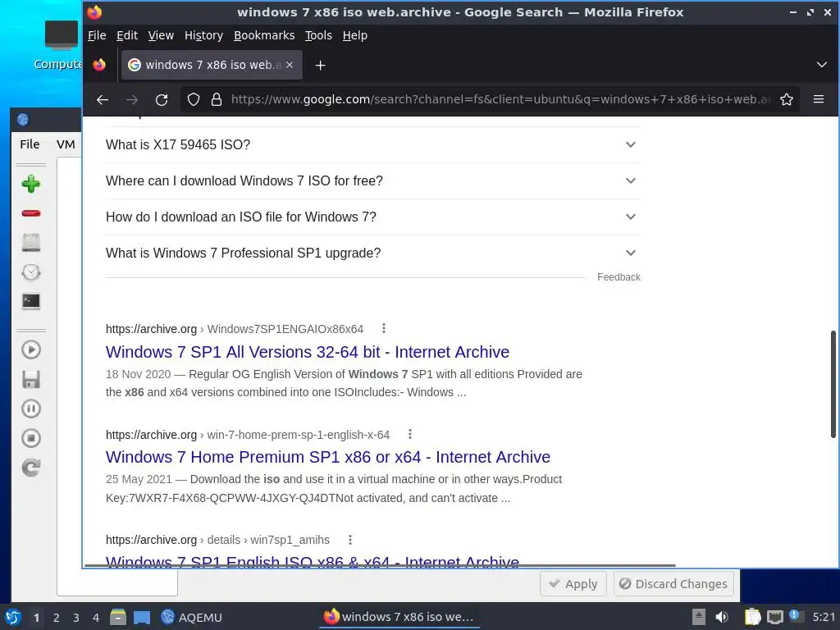Click the clipboard tray icon
Viewport: 840px width, 630px height.
point(752,617)
